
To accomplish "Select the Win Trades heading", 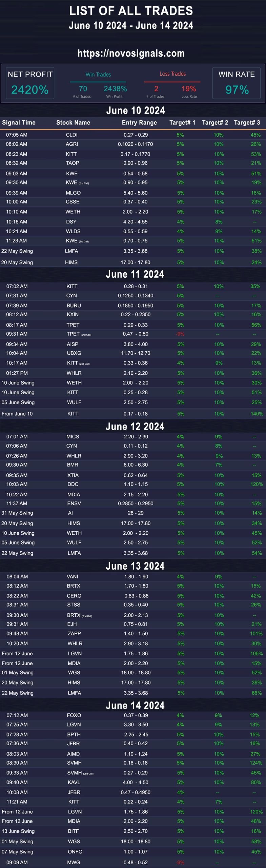I will [98, 74].
